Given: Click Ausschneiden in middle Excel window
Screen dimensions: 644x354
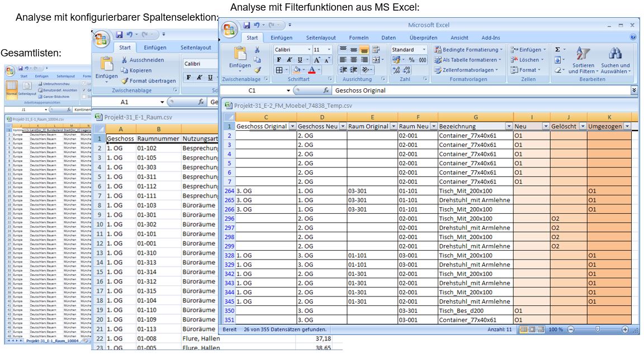Looking at the screenshot, I should click(143, 60).
